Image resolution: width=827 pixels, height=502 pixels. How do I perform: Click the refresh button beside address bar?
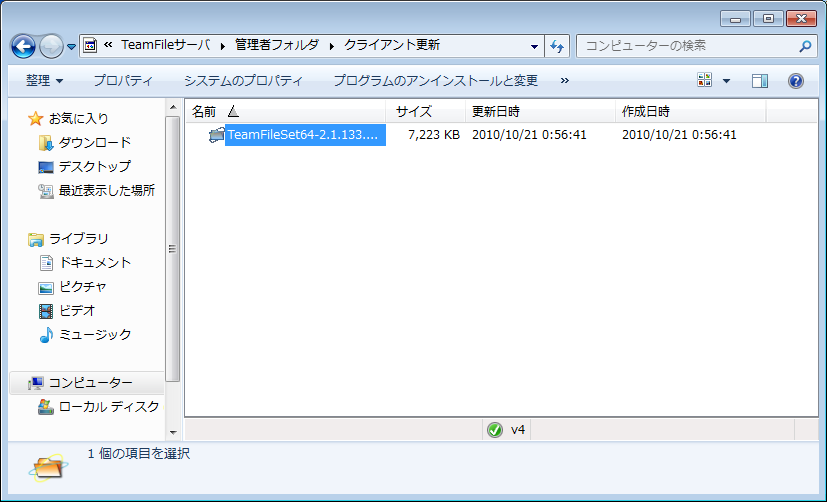pos(557,46)
